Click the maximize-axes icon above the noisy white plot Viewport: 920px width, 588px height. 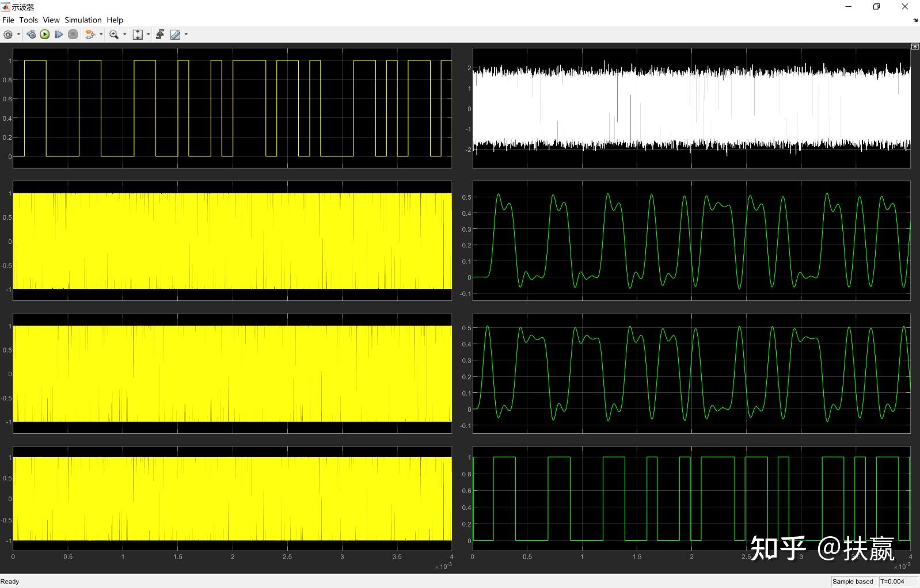coord(915,47)
